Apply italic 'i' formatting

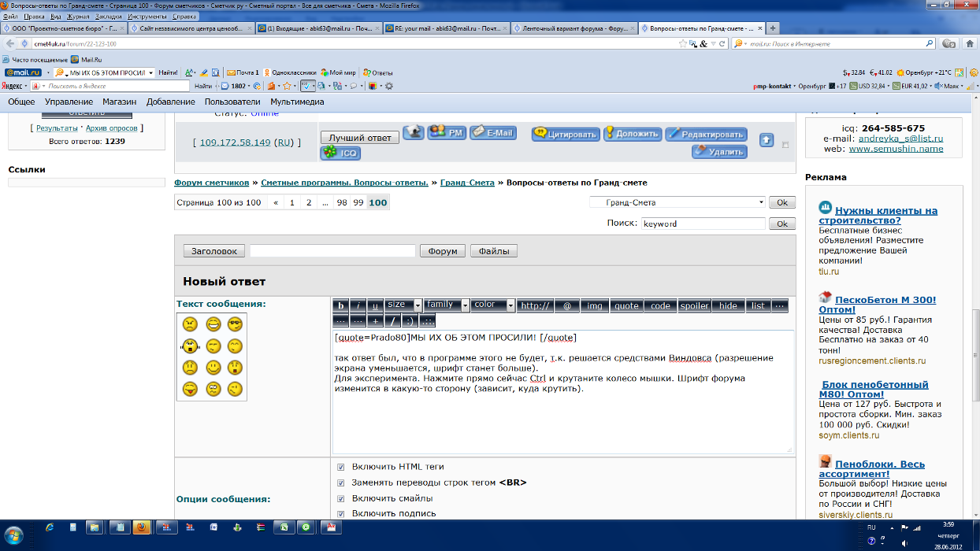[x=358, y=305]
